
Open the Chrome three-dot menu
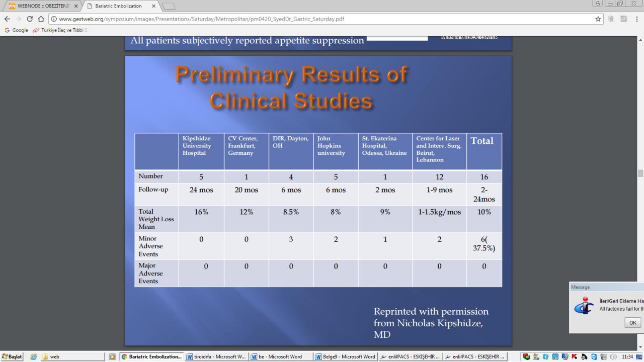click(x=637, y=19)
